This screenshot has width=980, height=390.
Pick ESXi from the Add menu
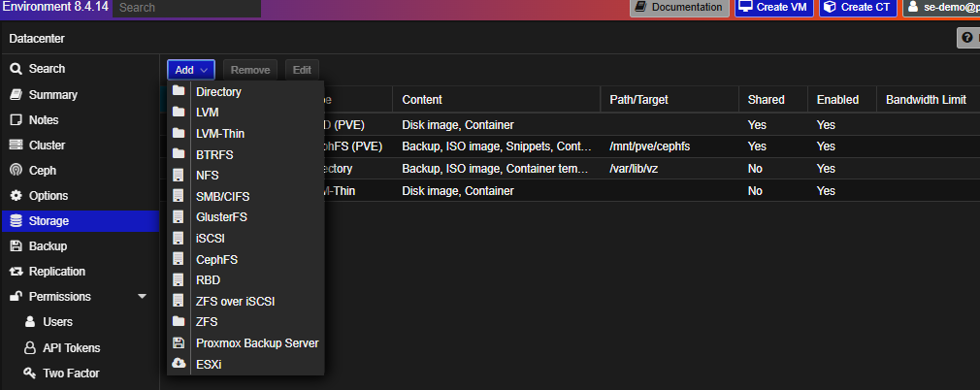coord(245,365)
